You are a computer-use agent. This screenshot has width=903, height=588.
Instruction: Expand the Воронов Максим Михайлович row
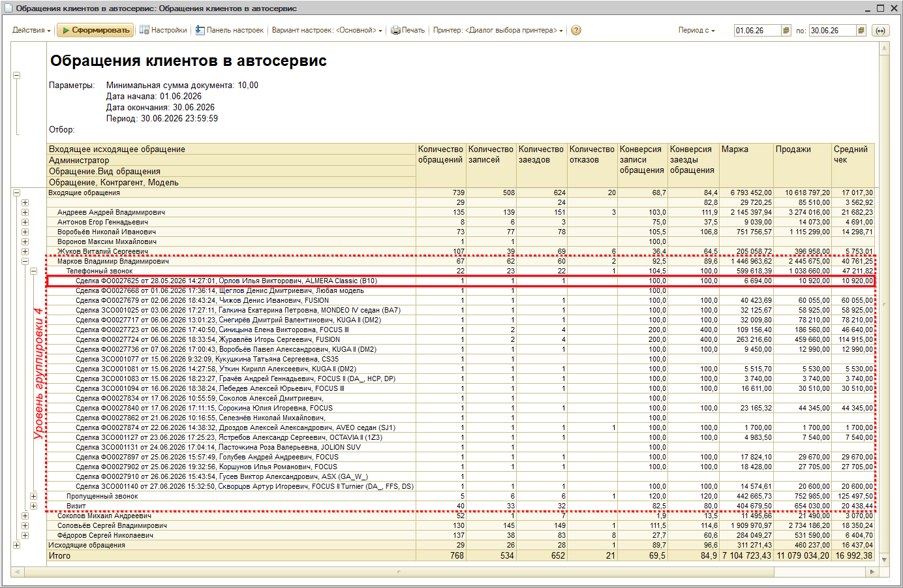(25, 241)
